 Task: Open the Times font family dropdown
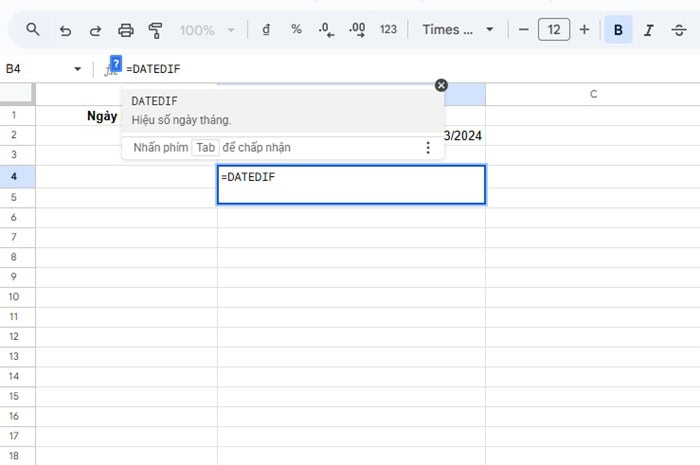tap(458, 30)
